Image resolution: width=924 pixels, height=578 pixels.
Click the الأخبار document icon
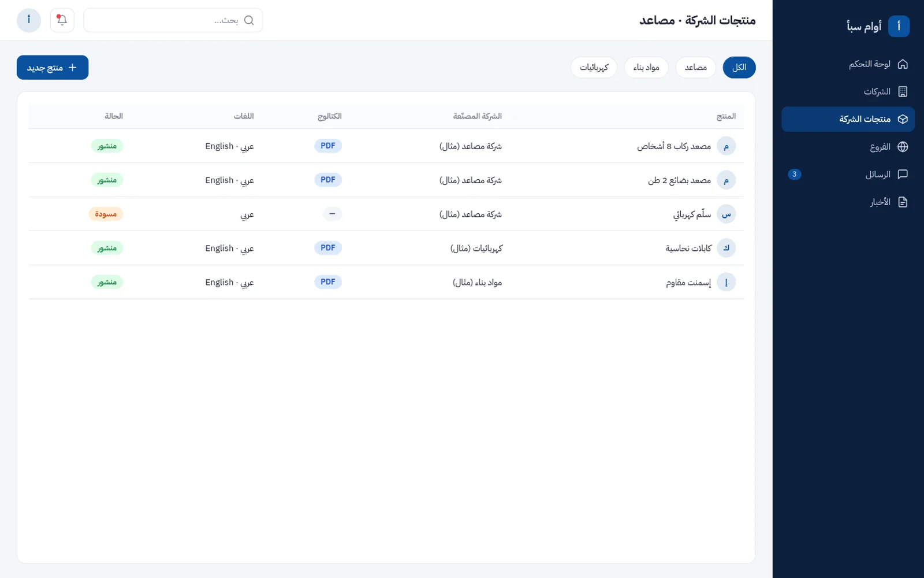click(903, 202)
